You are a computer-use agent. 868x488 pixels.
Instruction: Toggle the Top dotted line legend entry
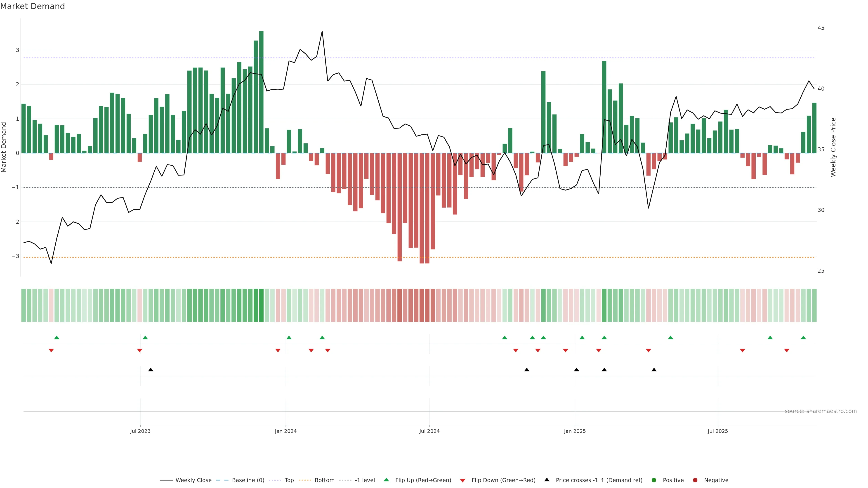(x=289, y=480)
